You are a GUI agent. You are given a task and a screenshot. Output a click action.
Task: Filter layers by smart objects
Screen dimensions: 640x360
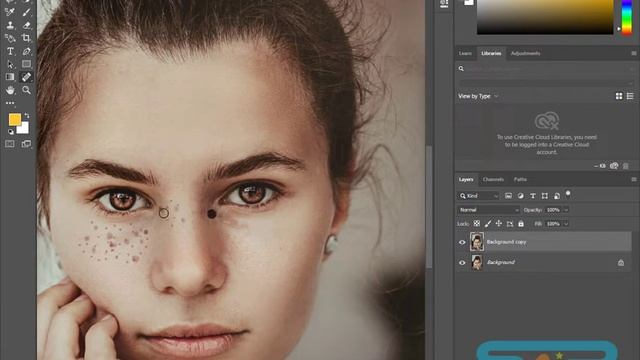(557, 196)
